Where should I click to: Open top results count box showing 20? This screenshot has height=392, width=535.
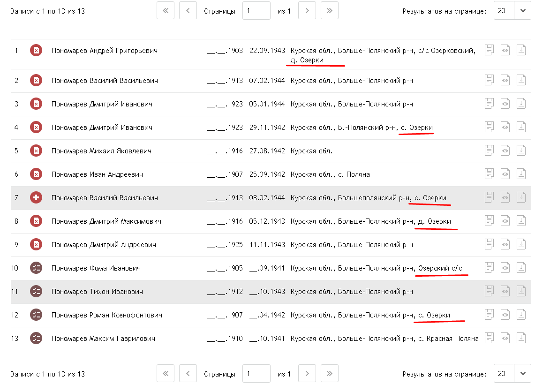(x=504, y=11)
